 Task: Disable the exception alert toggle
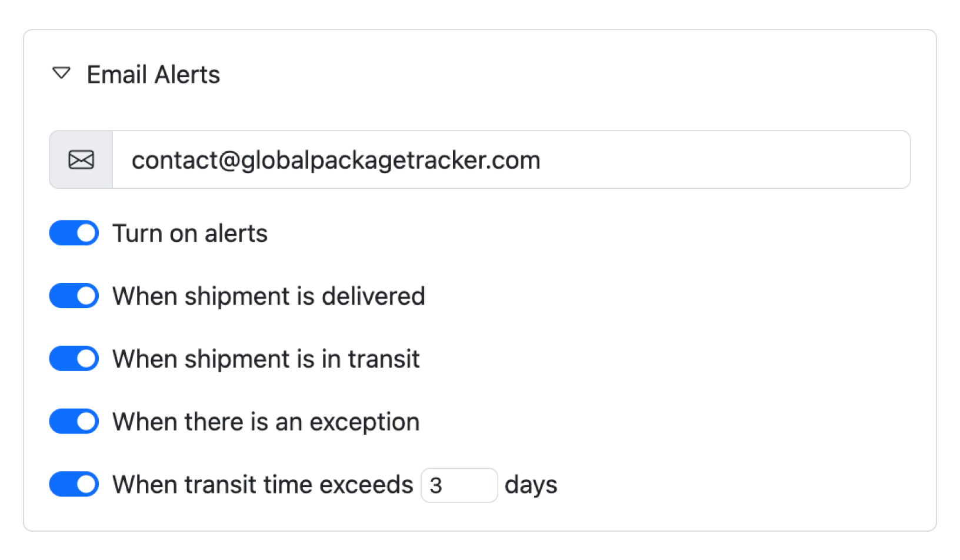(x=74, y=422)
